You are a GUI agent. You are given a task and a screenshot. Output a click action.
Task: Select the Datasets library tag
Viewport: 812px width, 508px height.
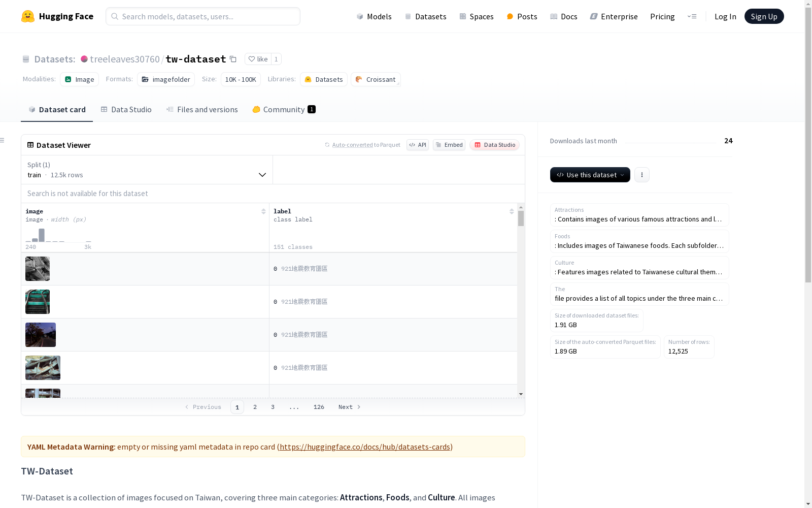(324, 79)
